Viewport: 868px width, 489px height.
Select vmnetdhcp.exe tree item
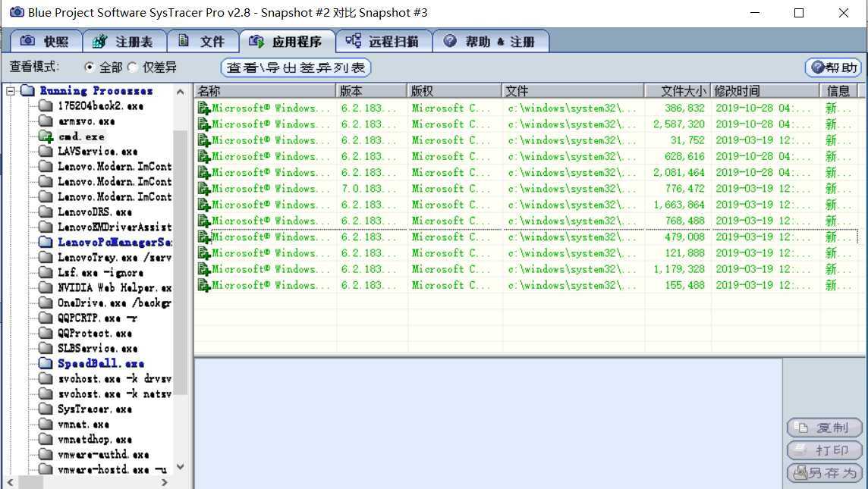pyautogui.click(x=95, y=439)
